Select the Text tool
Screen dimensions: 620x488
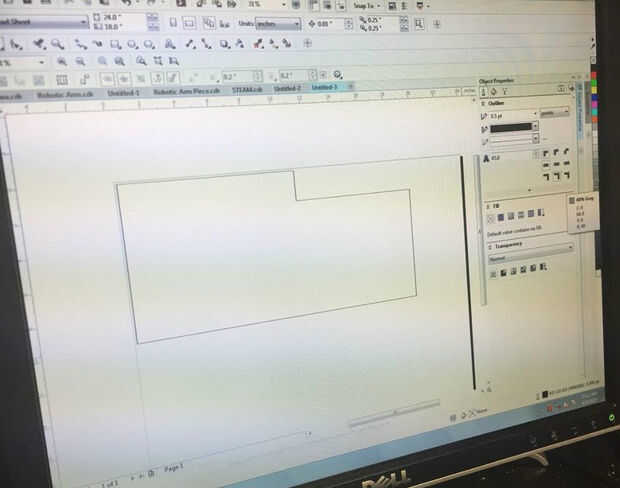click(170, 44)
